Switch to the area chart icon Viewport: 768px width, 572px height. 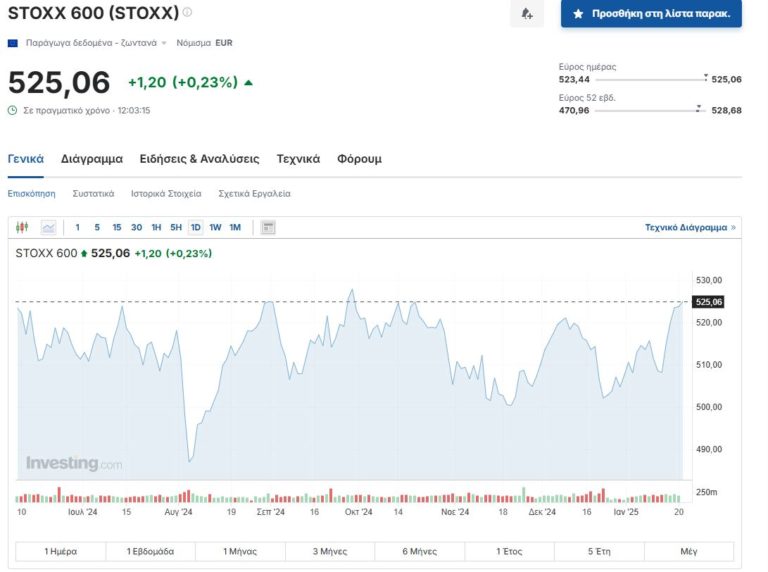coord(48,228)
